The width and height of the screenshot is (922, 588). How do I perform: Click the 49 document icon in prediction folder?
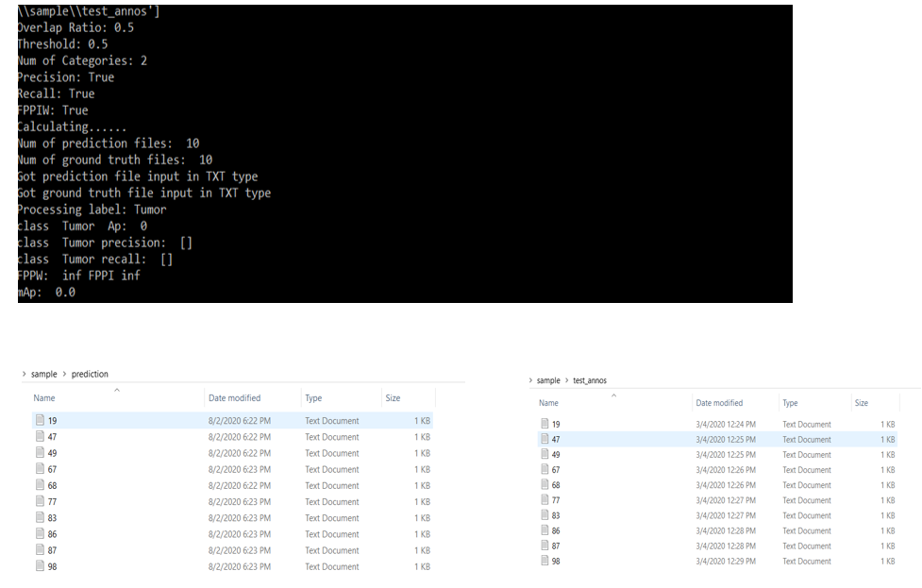[40, 453]
